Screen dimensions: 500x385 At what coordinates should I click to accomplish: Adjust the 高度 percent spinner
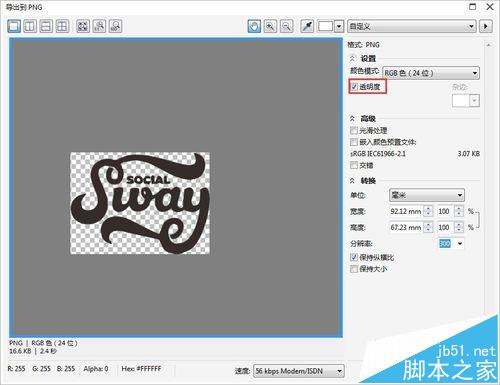(x=459, y=227)
